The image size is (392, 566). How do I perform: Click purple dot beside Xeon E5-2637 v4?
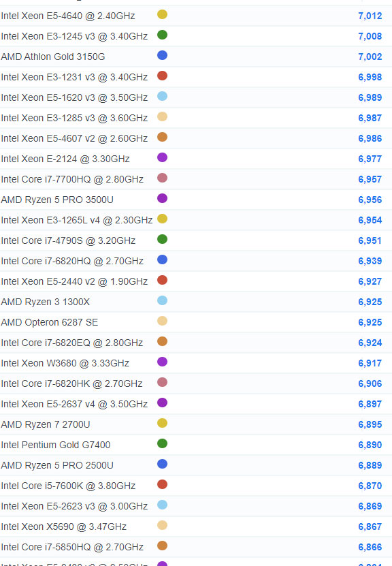click(162, 403)
